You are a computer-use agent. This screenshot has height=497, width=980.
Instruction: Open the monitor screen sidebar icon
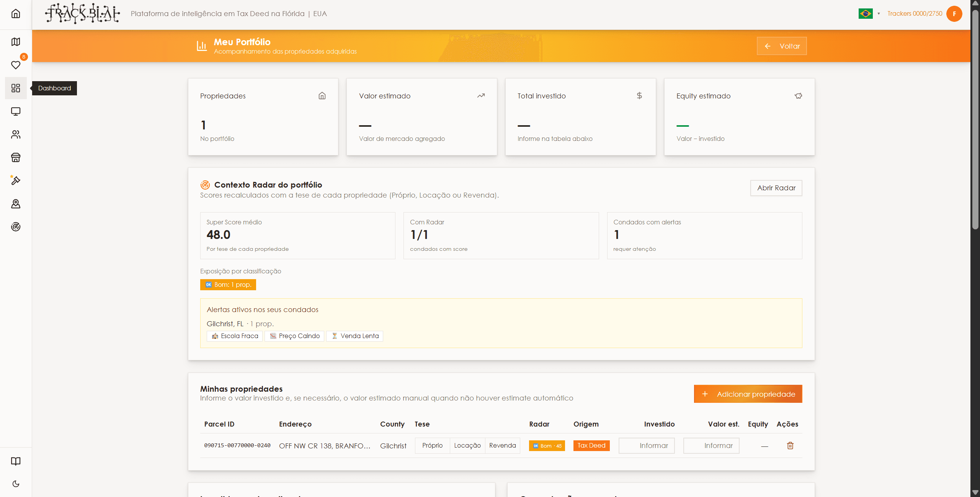pyautogui.click(x=16, y=111)
